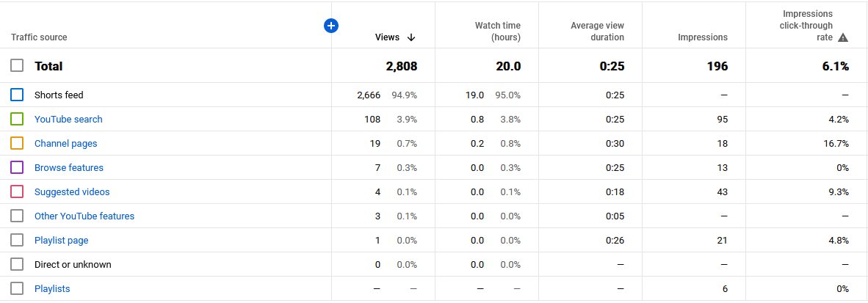Click the blue plus add-metric icon

tap(331, 26)
